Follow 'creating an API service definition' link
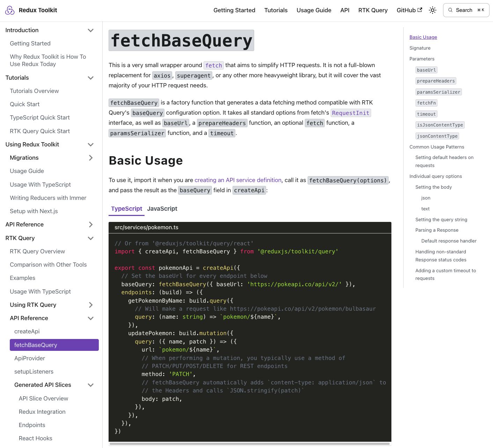This screenshot has height=448, width=493. click(x=238, y=180)
